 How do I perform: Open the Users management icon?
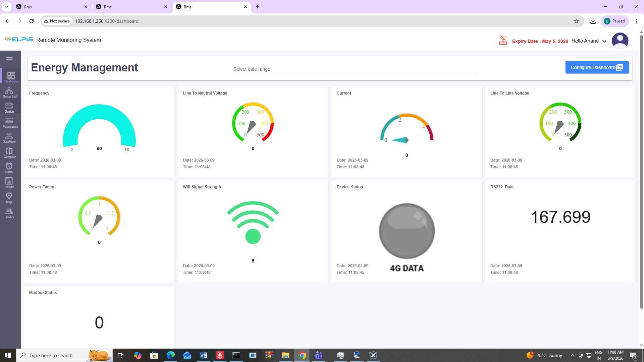click(9, 213)
